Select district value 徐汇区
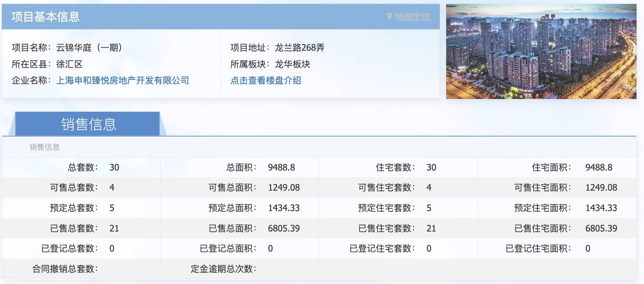 [x=69, y=64]
